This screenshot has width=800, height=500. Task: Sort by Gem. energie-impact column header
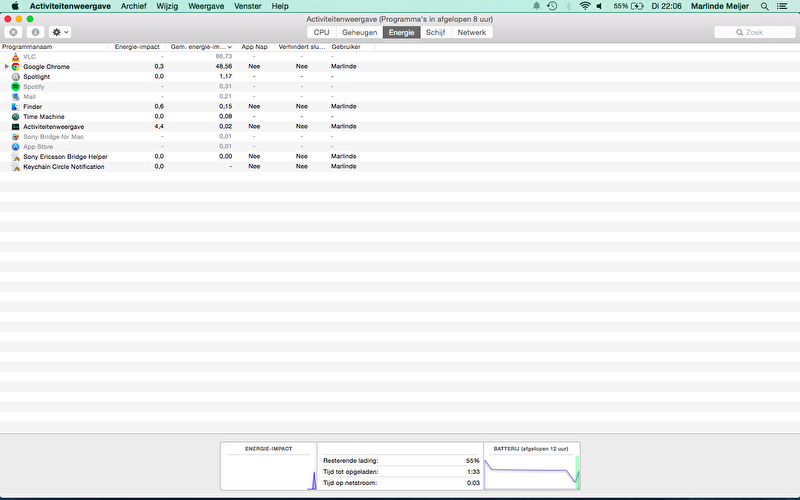[200, 46]
